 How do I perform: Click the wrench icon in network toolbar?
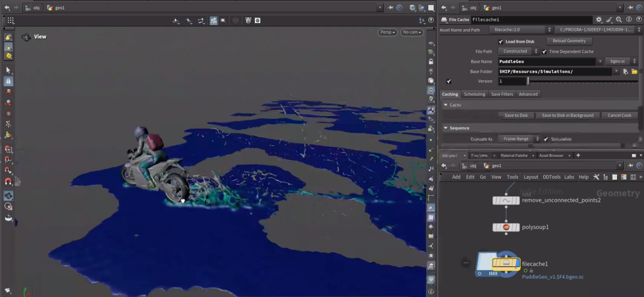597,177
